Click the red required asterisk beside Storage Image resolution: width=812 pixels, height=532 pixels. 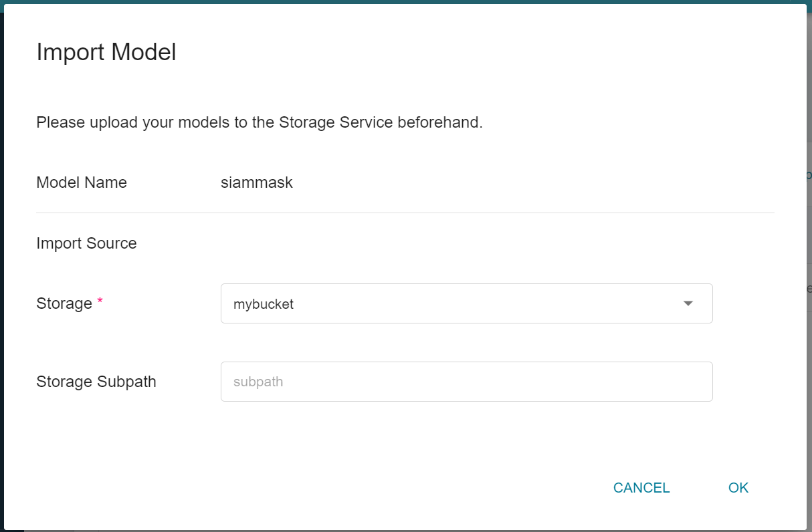(x=100, y=301)
